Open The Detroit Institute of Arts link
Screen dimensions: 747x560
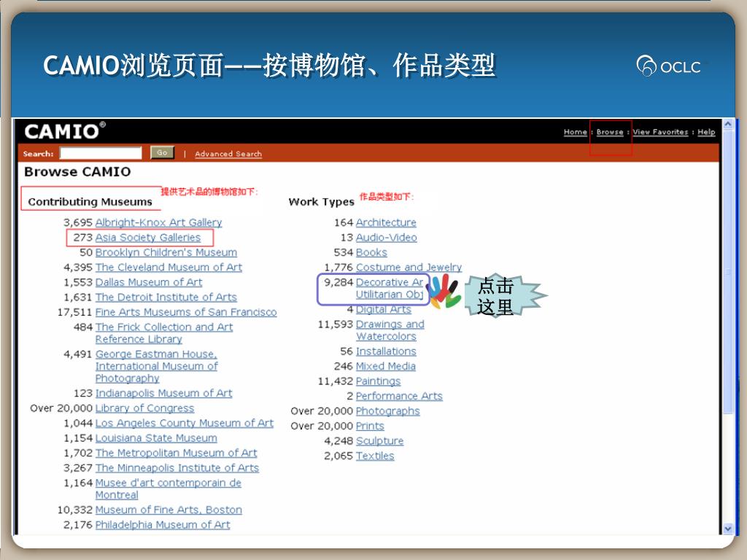click(x=166, y=297)
